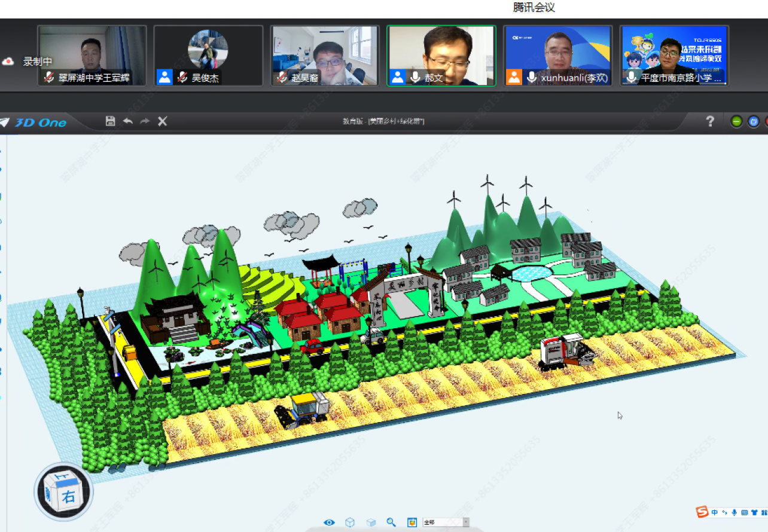Screen dimensions: 768x532
Task: Toggle the 中 Chinese input mode
Action: click(715, 512)
